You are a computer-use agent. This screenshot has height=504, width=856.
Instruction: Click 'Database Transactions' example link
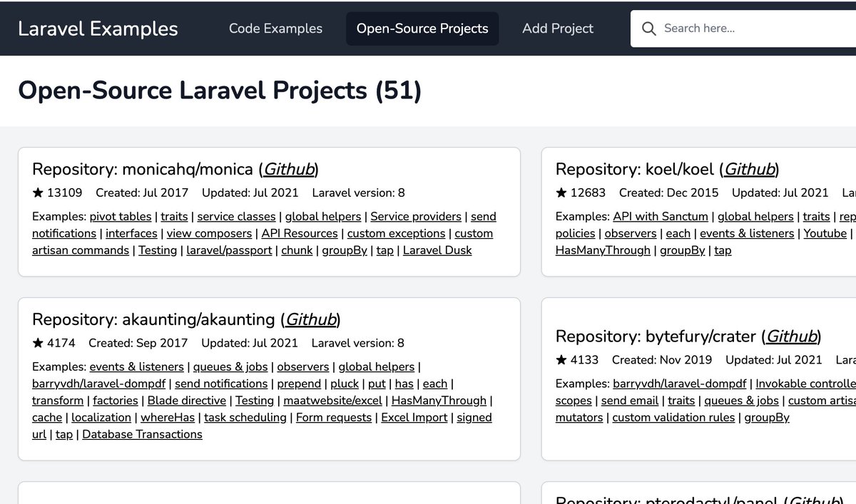pos(143,435)
